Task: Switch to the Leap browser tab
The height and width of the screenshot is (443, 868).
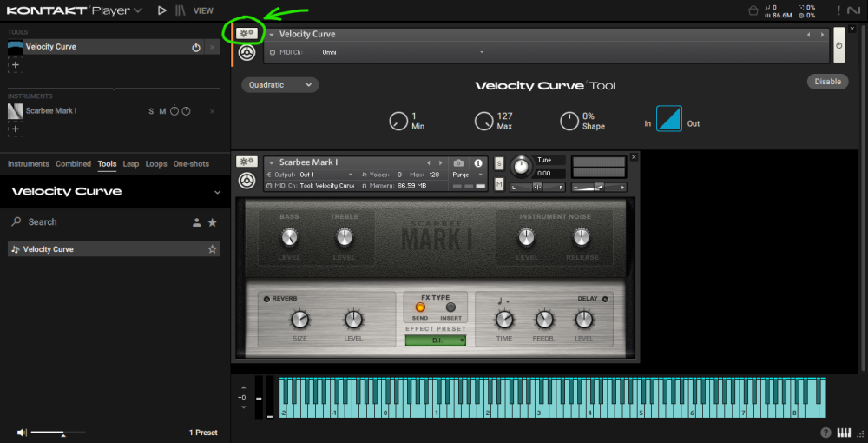Action: point(131,164)
